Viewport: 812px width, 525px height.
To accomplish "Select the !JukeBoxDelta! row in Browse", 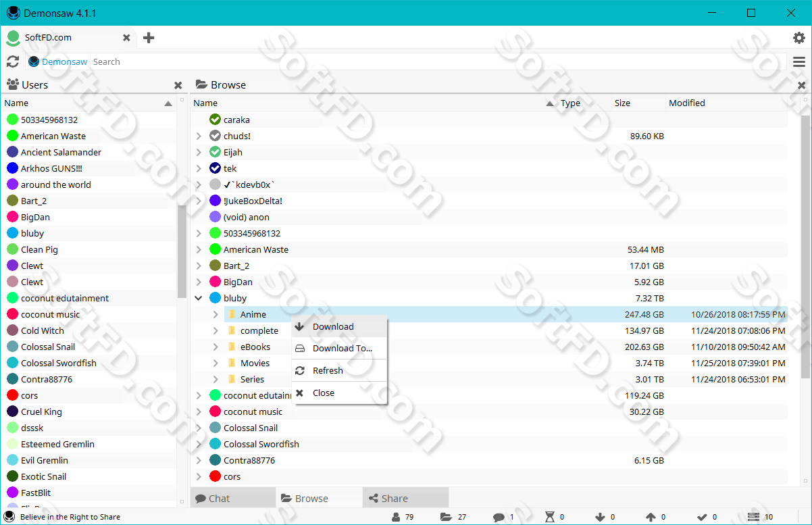I will tap(490, 201).
